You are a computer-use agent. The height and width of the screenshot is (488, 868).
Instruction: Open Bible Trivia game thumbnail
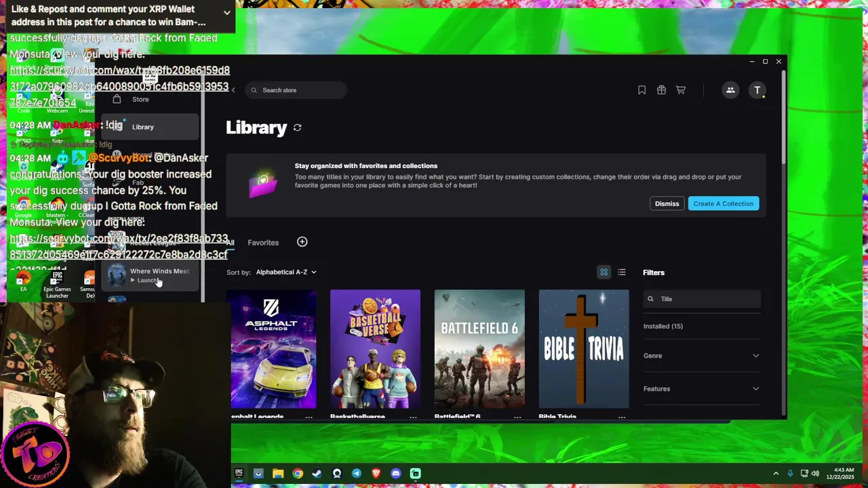[584, 349]
